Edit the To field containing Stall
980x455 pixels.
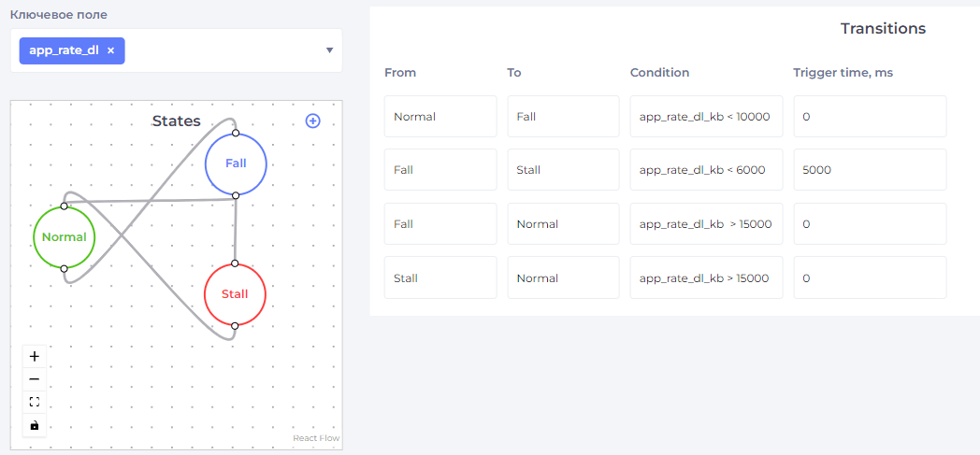[563, 170]
